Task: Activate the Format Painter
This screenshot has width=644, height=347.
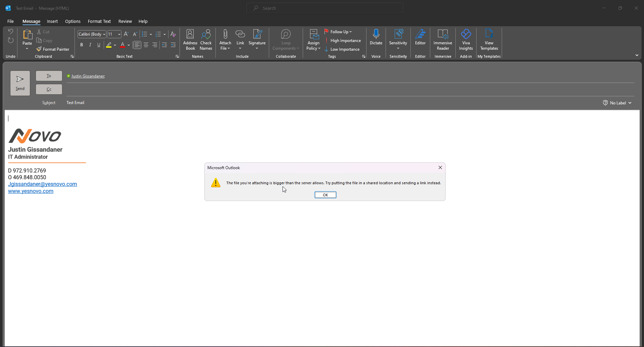Action: pyautogui.click(x=53, y=49)
